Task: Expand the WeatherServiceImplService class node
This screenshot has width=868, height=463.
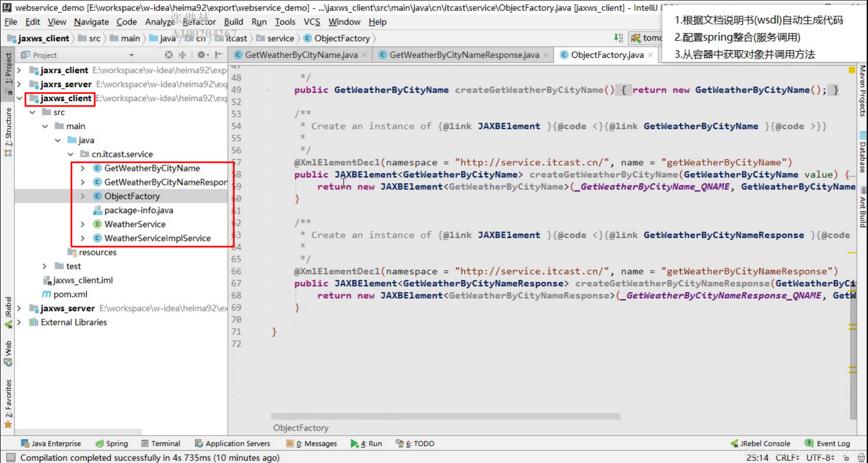Action: (83, 238)
